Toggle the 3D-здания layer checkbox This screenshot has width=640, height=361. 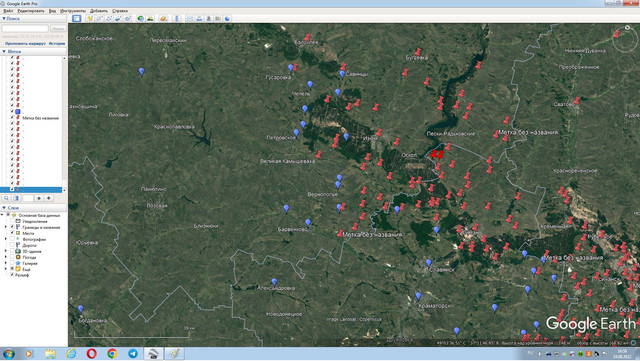[12, 251]
